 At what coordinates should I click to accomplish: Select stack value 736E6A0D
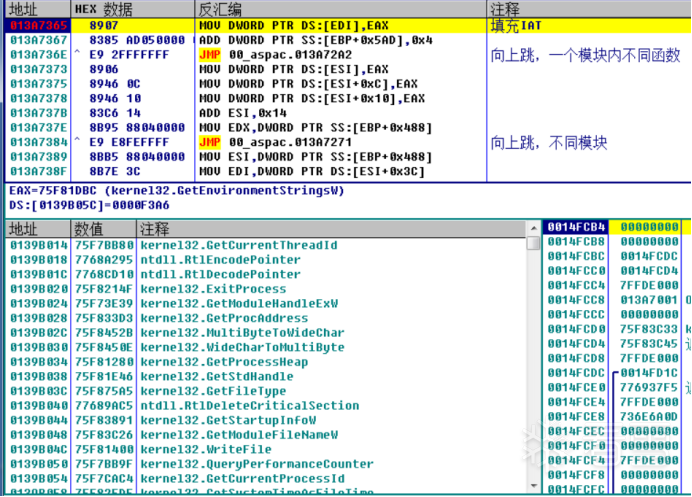[x=649, y=417]
